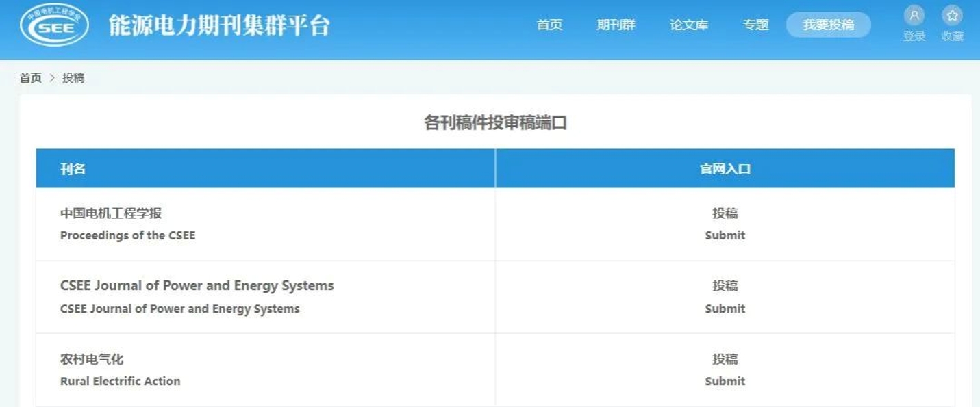
Task: Click the CSEE logo in the header
Action: [x=55, y=26]
